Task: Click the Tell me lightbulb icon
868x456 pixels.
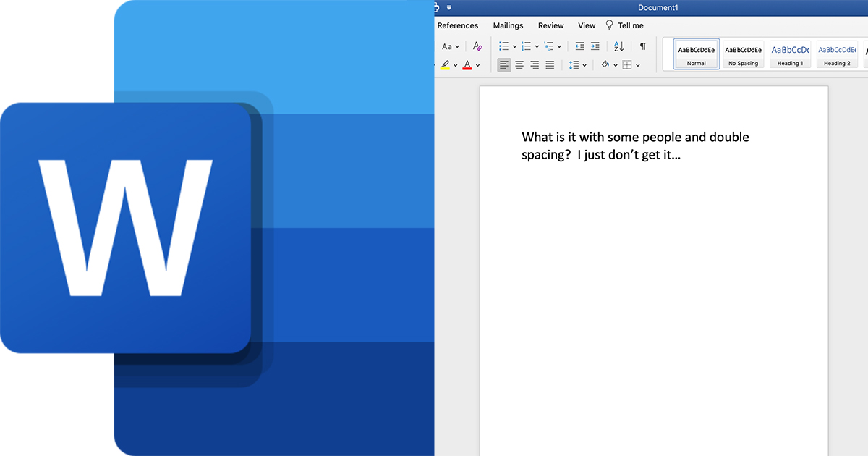Action: [609, 25]
